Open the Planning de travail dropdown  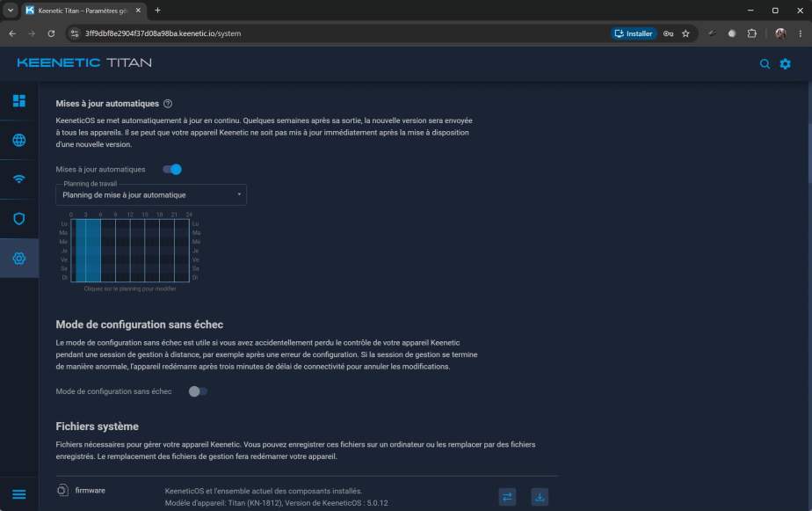[151, 195]
